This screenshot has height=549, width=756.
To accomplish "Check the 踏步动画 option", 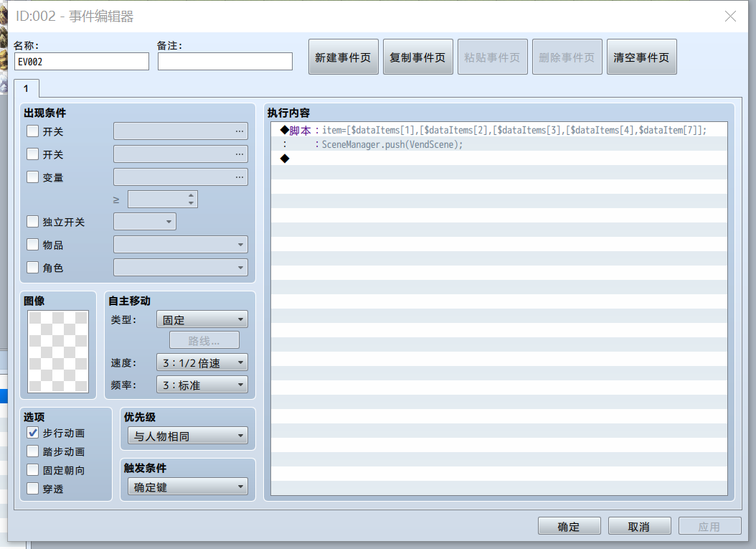I will (x=32, y=451).
